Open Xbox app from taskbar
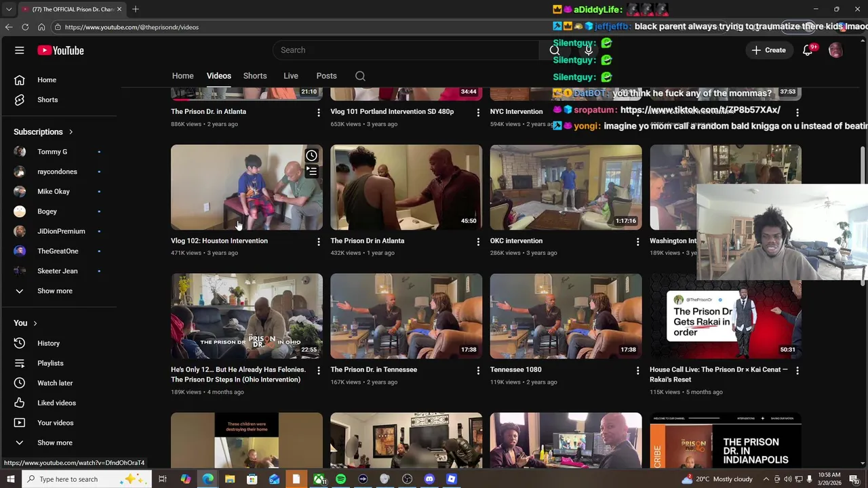The height and width of the screenshot is (488, 868). [x=318, y=479]
